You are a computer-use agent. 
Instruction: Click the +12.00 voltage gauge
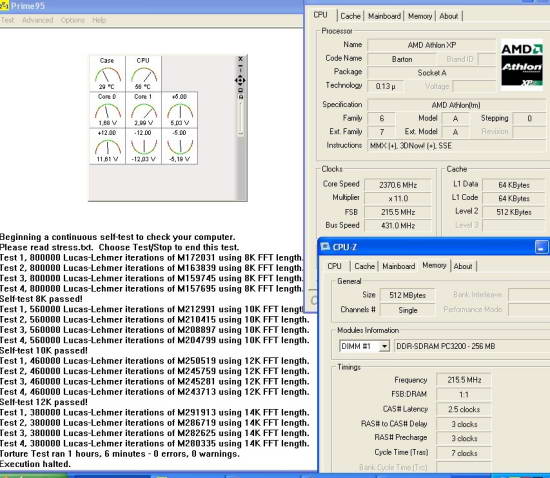click(107, 146)
